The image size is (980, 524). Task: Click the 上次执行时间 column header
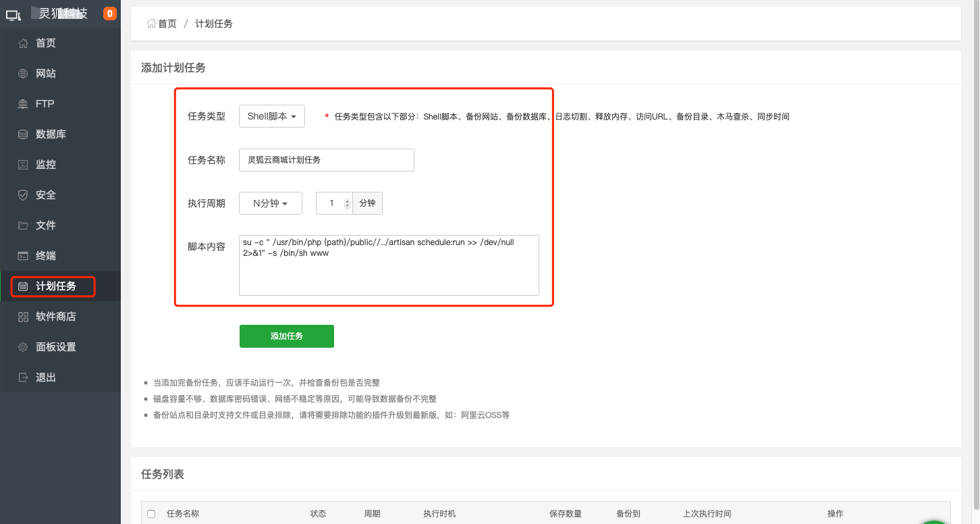point(707,514)
